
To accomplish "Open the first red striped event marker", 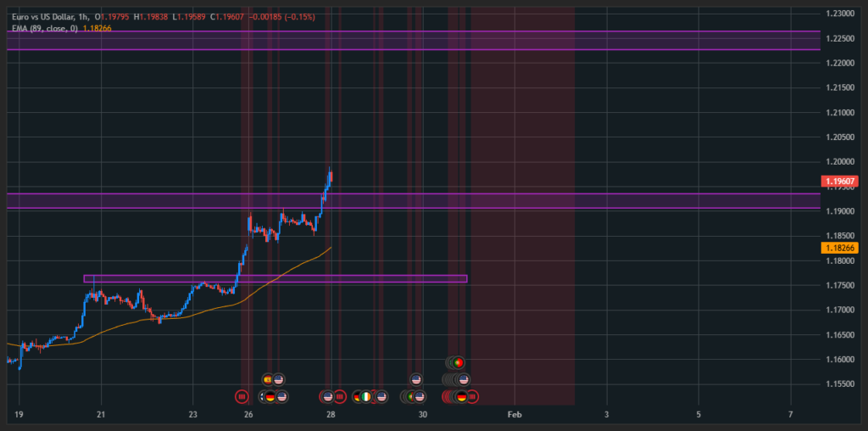I will [242, 396].
